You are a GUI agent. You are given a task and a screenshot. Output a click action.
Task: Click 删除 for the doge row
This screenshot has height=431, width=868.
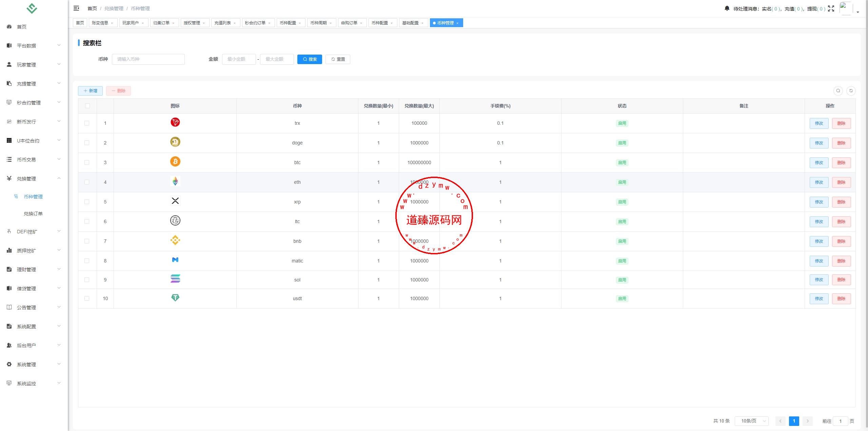point(841,143)
